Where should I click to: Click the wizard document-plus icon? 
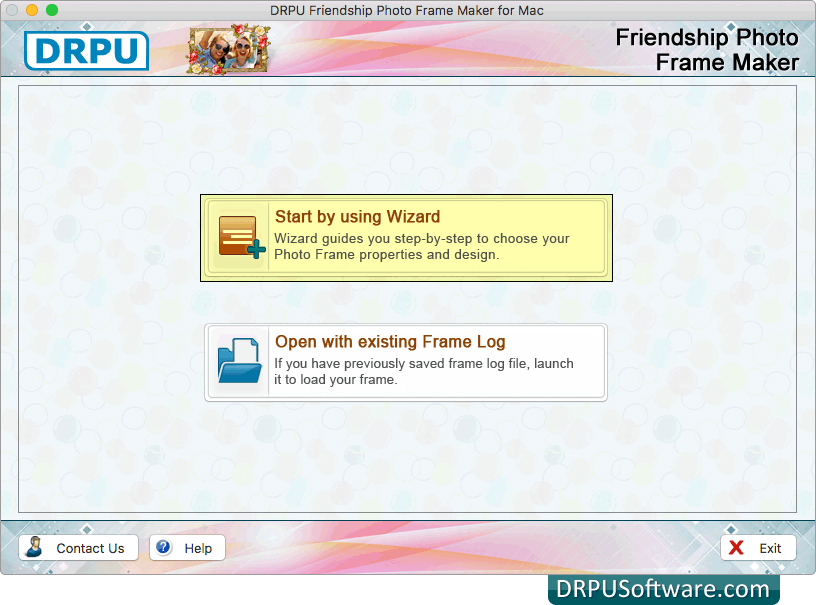(241, 237)
